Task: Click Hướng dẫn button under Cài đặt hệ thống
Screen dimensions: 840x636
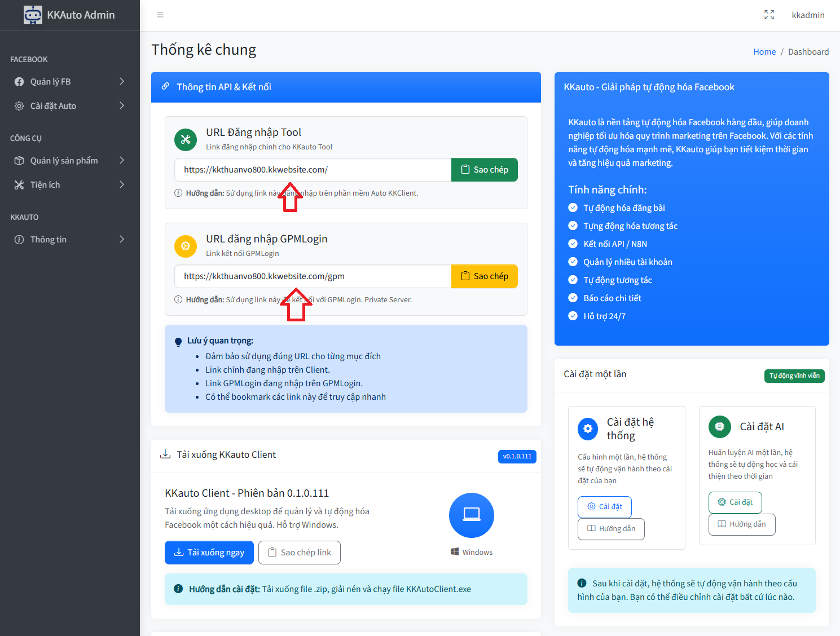Action: tap(611, 529)
